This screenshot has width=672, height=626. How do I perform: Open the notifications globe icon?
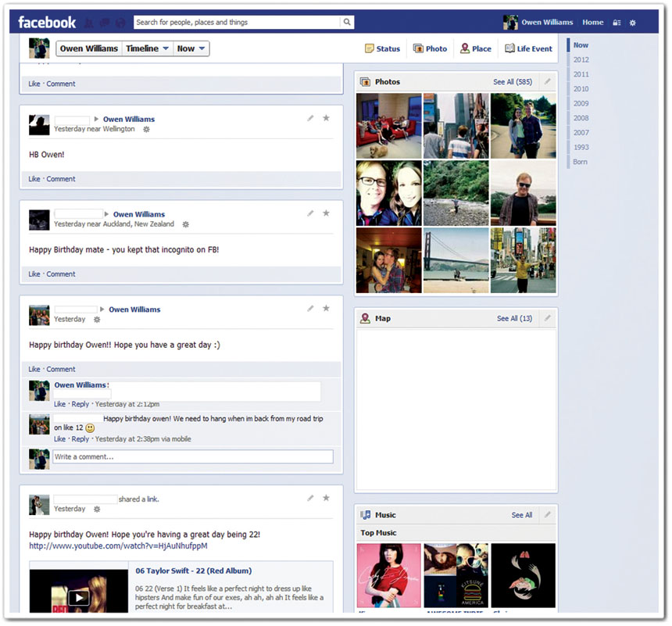[120, 23]
